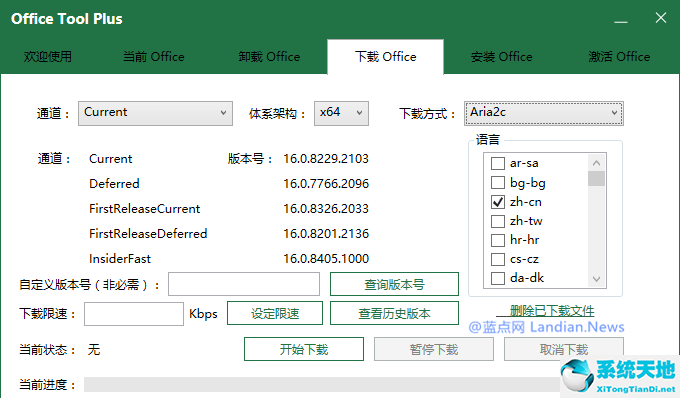This screenshot has width=680, height=398.
Task: Click the language list scroll down arrow
Action: [x=596, y=279]
